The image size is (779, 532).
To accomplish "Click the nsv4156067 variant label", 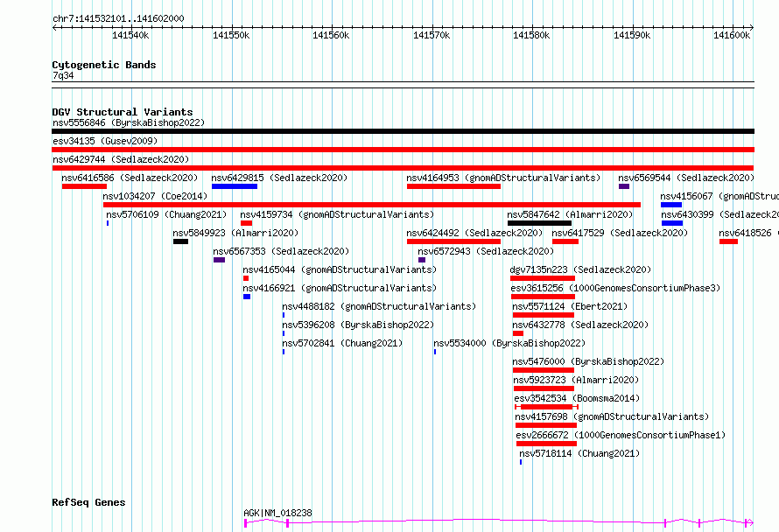I will point(719,196).
